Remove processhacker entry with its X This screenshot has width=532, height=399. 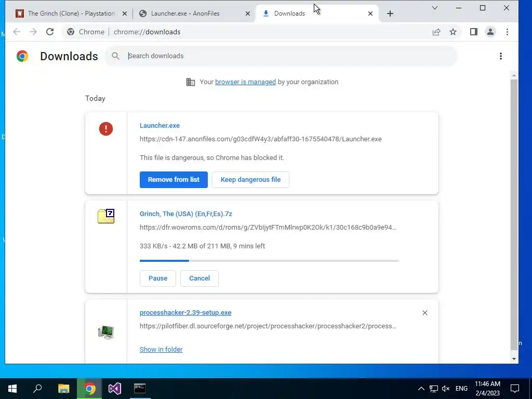425,313
